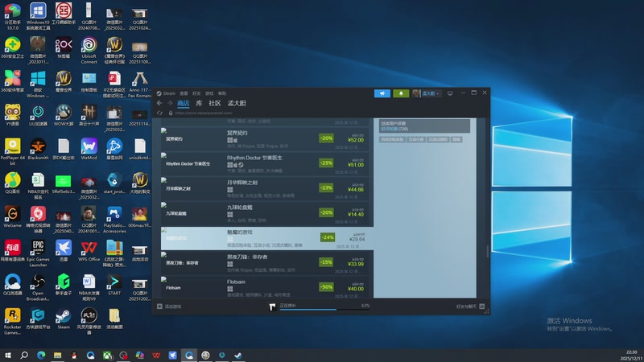This screenshot has height=362, width=644.
Task: Open the 查看 menu in Steam
Action: click(184, 93)
